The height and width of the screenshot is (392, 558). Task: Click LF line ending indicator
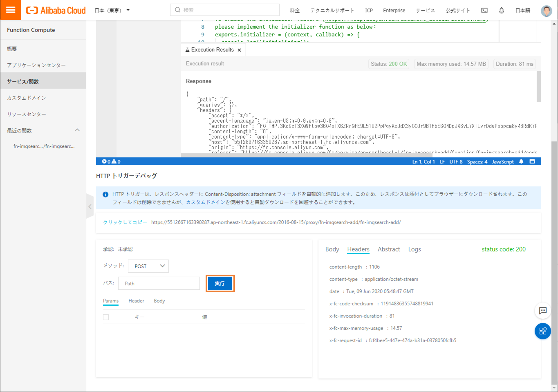coord(442,162)
